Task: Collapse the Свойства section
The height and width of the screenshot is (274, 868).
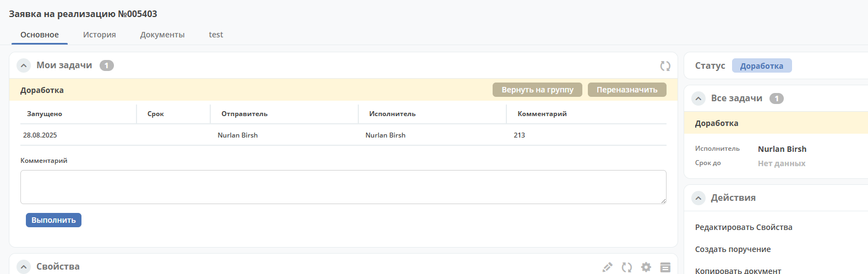Action: (x=24, y=267)
